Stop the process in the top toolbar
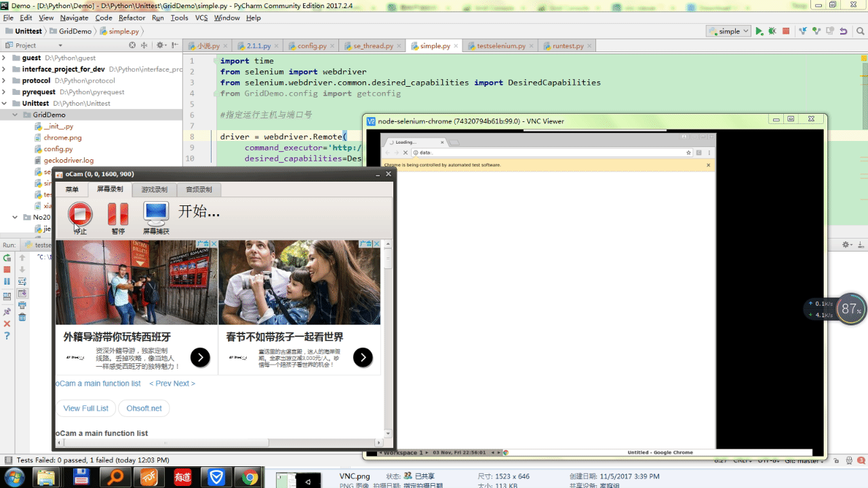 tap(786, 31)
